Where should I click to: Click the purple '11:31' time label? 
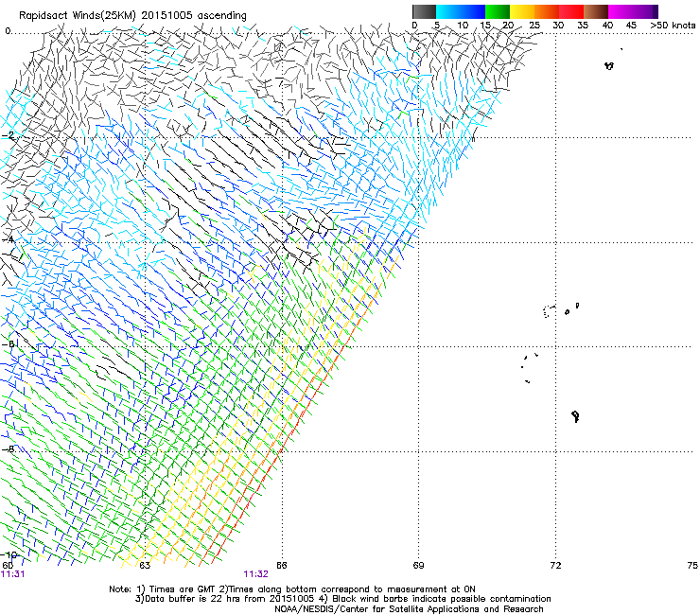point(12,574)
